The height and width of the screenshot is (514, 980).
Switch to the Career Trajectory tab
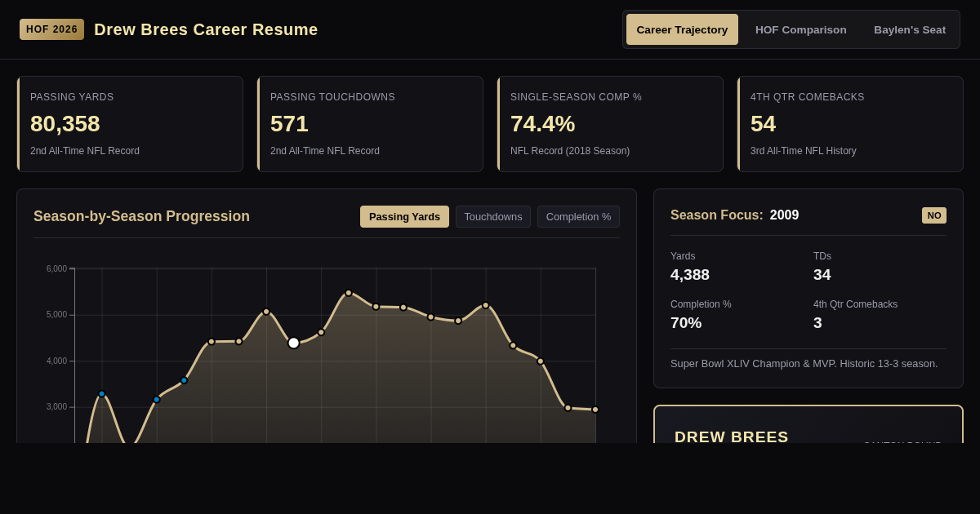682,29
